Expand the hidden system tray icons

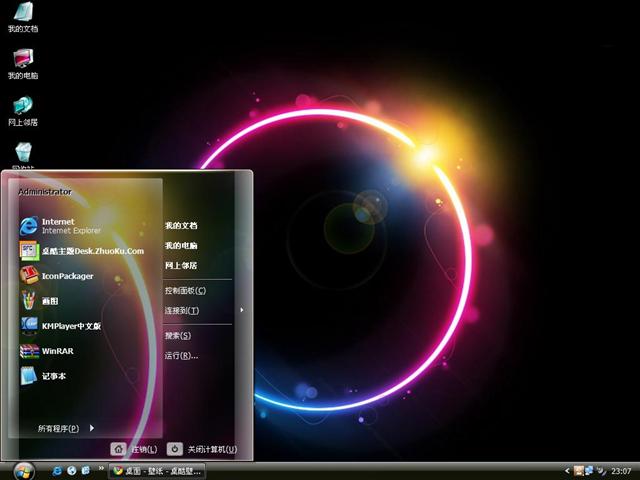point(565,470)
